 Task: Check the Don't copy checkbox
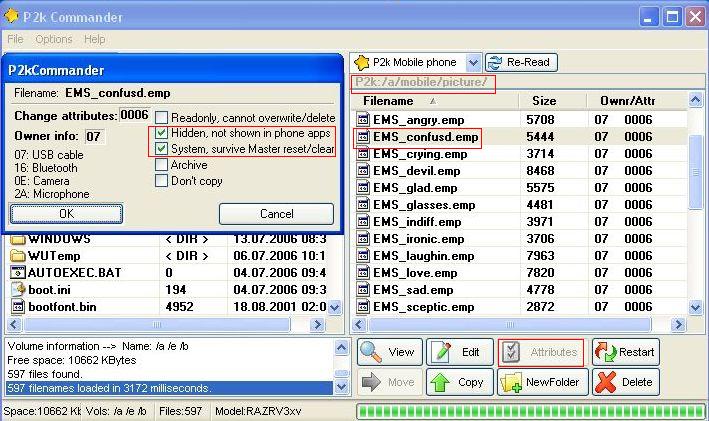coord(161,181)
